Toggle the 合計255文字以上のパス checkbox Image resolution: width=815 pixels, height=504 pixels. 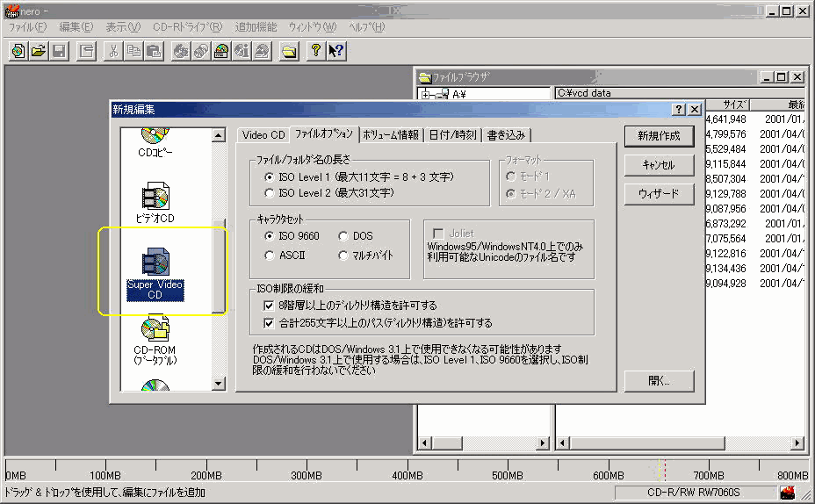pyautogui.click(x=270, y=322)
